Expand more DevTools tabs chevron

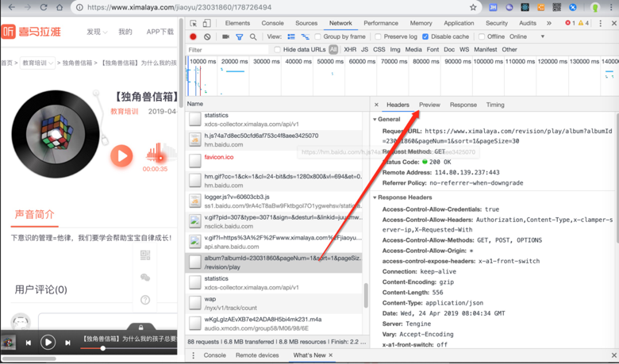click(548, 23)
